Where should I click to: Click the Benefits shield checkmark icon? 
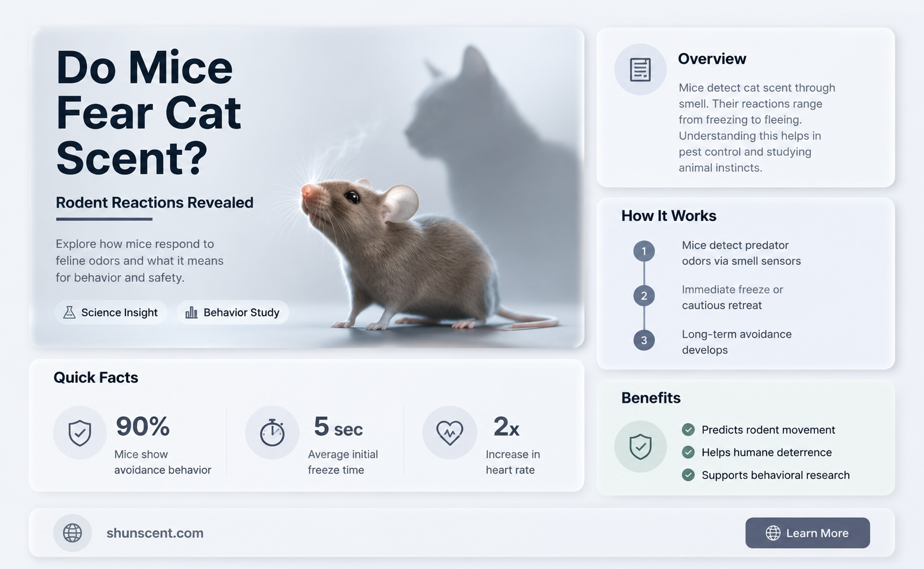pyautogui.click(x=640, y=446)
